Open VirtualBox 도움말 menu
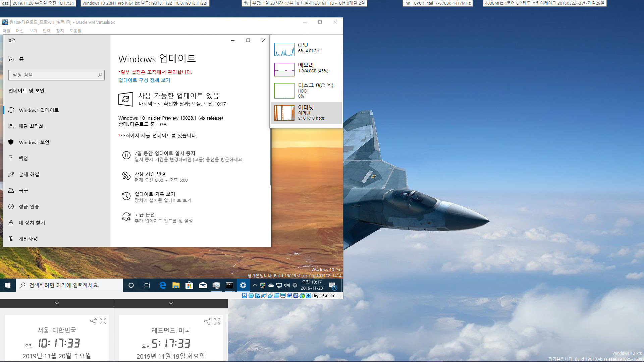This screenshot has height=362, width=644. pyautogui.click(x=75, y=31)
